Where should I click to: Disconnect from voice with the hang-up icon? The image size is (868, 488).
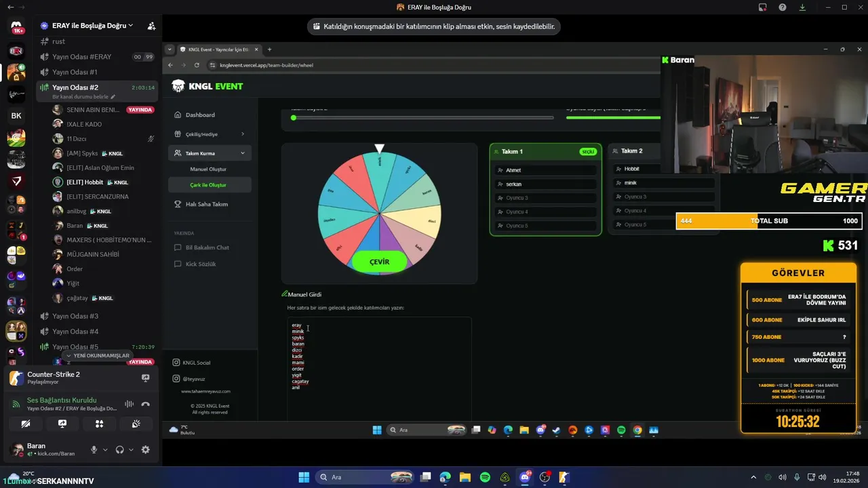pos(145,404)
